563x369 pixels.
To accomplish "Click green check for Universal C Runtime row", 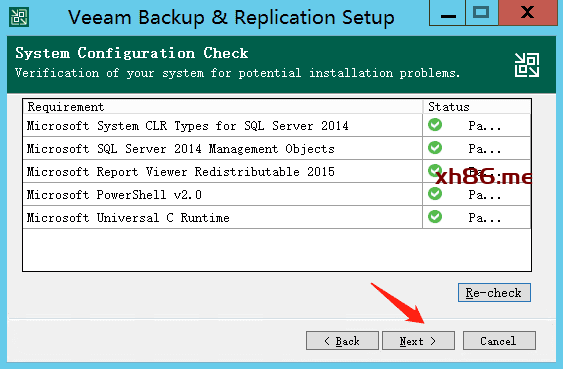I will 435,217.
